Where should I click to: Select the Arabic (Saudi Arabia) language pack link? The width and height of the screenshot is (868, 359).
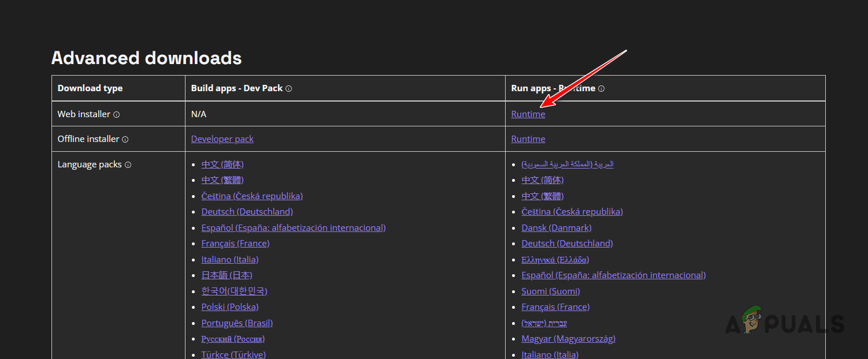[567, 164]
